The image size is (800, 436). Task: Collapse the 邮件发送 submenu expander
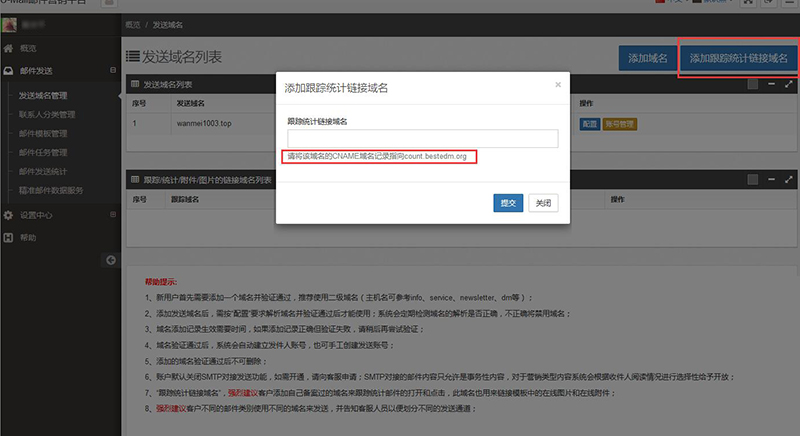[113, 71]
